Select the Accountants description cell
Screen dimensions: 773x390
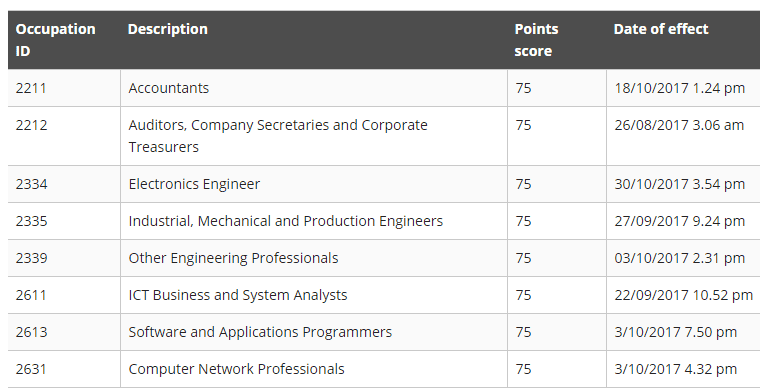point(169,88)
